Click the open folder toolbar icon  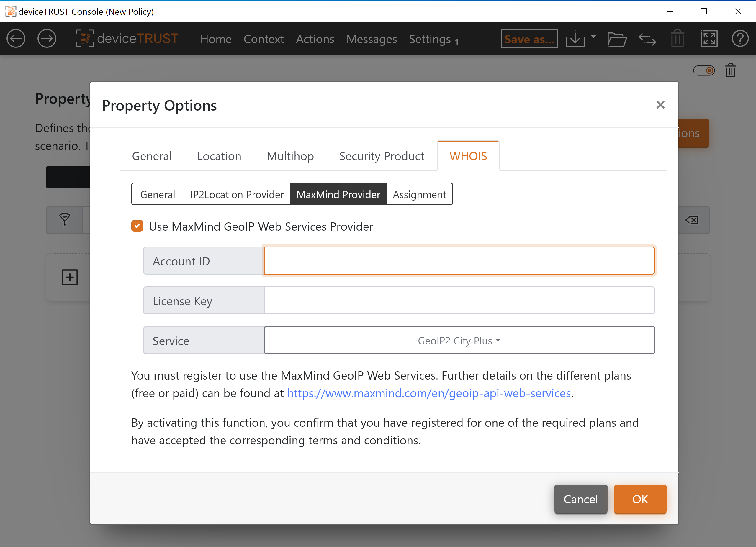click(616, 39)
